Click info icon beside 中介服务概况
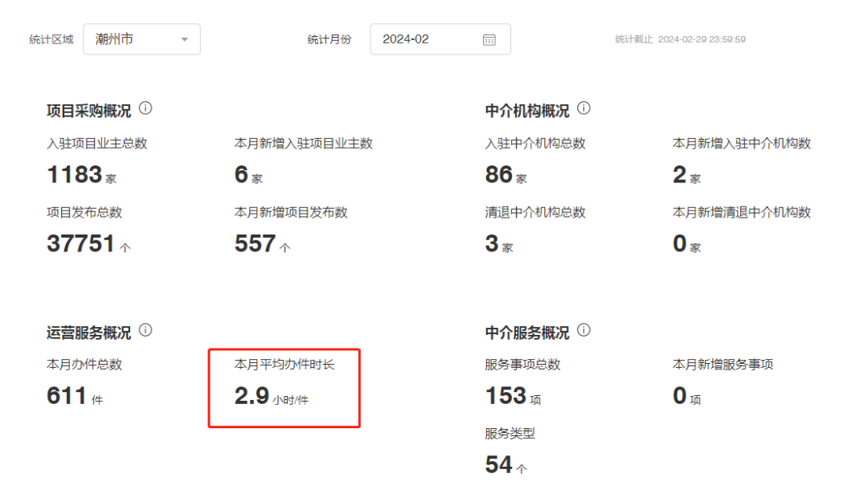This screenshot has height=498, width=868. [583, 330]
